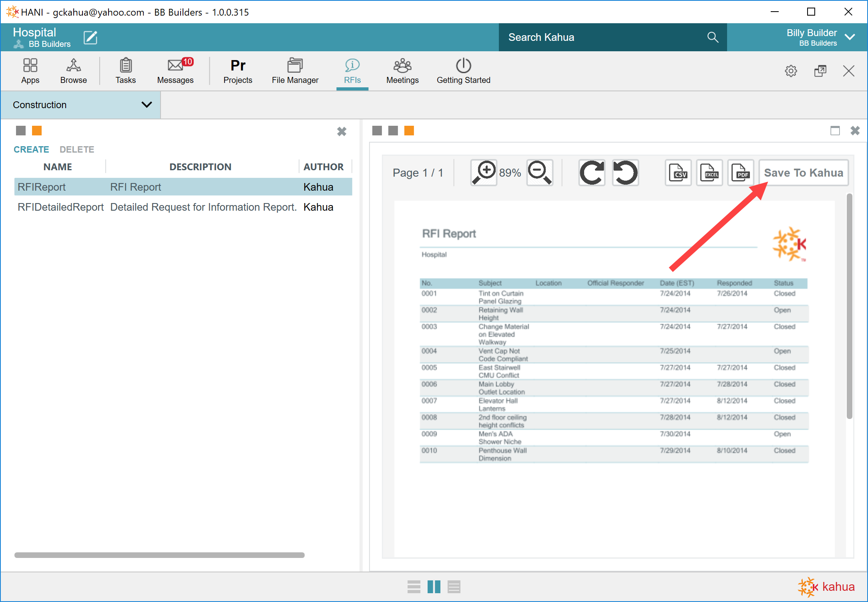This screenshot has height=602, width=868.
Task: Switch to two-column split layout
Action: [x=434, y=587]
